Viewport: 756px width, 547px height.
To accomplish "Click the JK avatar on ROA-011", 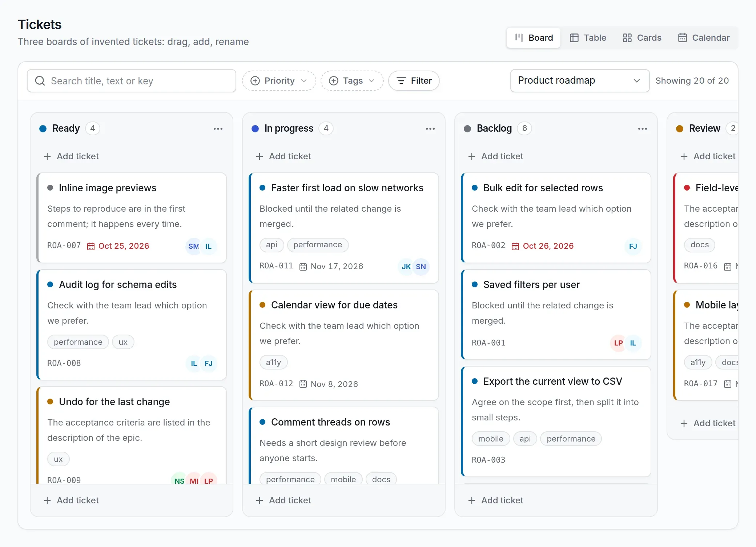I will tap(406, 267).
